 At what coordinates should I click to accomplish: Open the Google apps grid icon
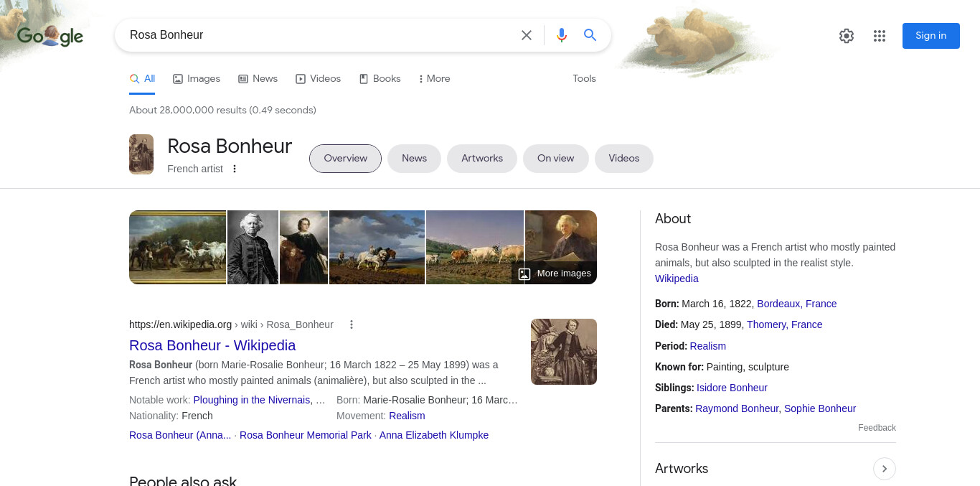pyautogui.click(x=880, y=36)
